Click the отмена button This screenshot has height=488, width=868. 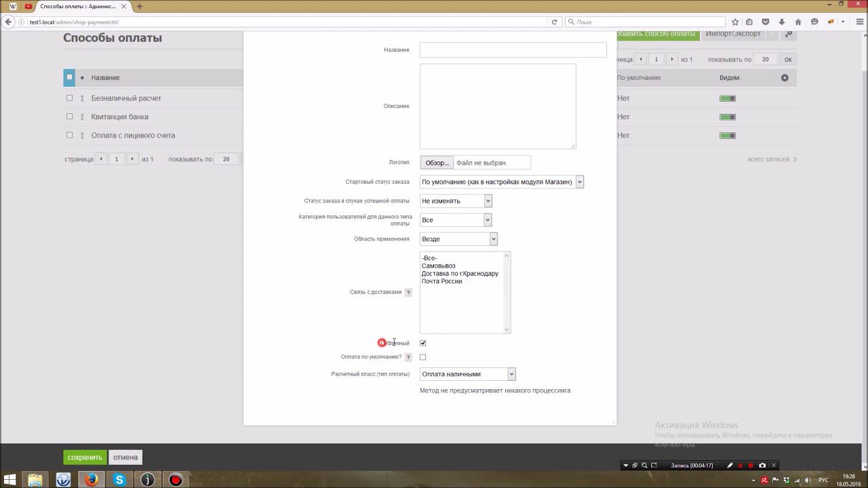[x=125, y=457]
